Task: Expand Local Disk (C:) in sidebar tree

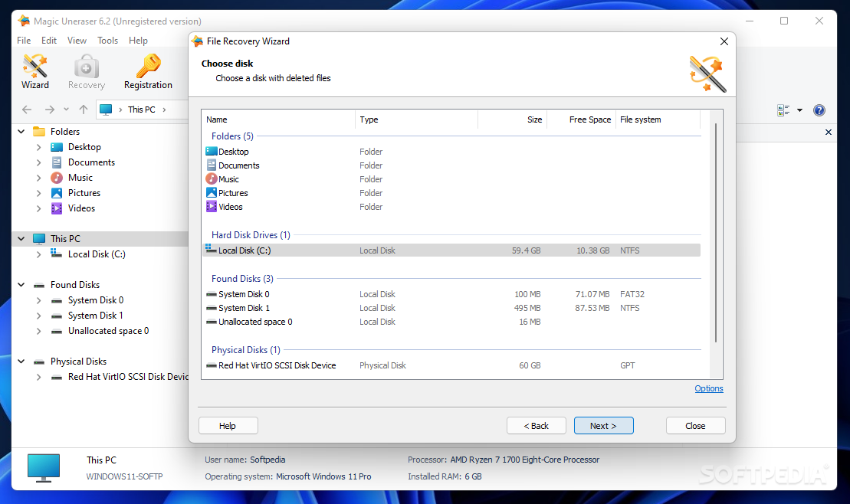Action: click(x=38, y=254)
